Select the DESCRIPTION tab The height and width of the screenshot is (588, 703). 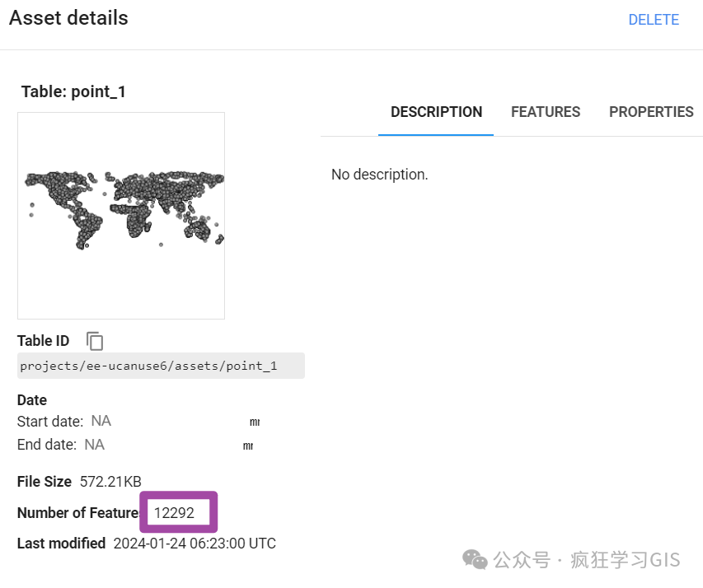click(436, 112)
